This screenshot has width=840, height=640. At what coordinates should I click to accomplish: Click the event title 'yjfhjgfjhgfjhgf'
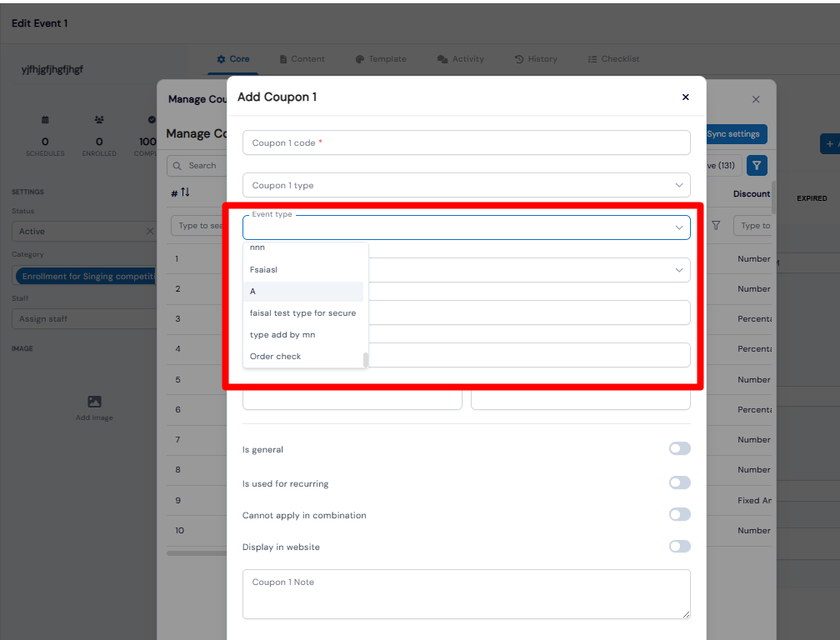point(52,70)
